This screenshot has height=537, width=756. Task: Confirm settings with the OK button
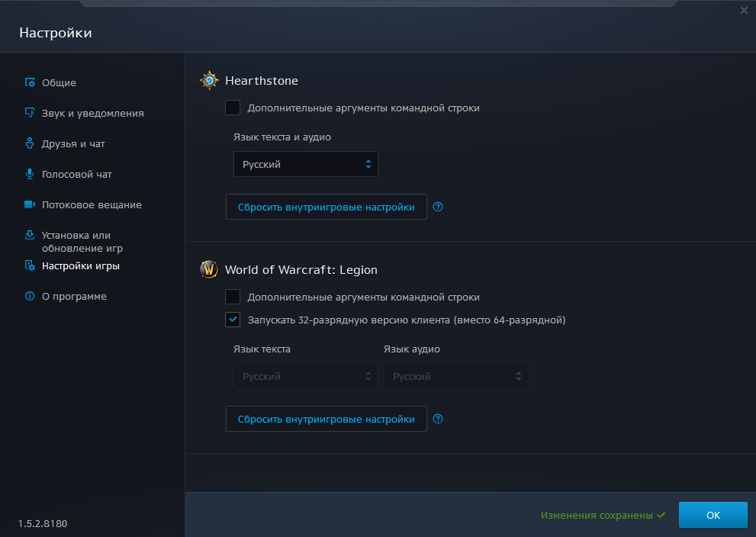coord(713,515)
